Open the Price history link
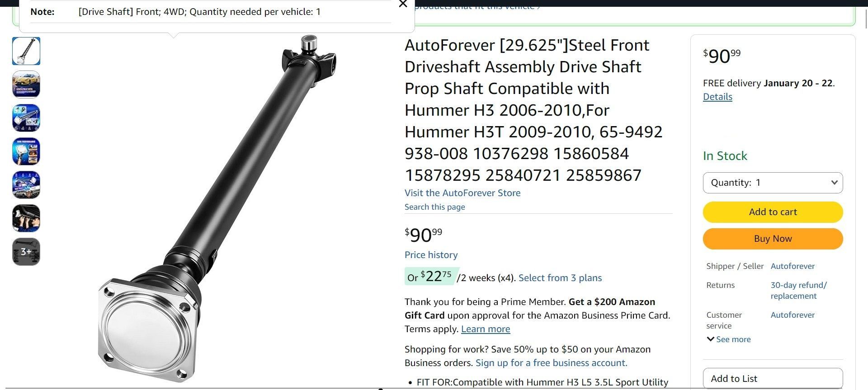This screenshot has width=868, height=390. [x=431, y=255]
